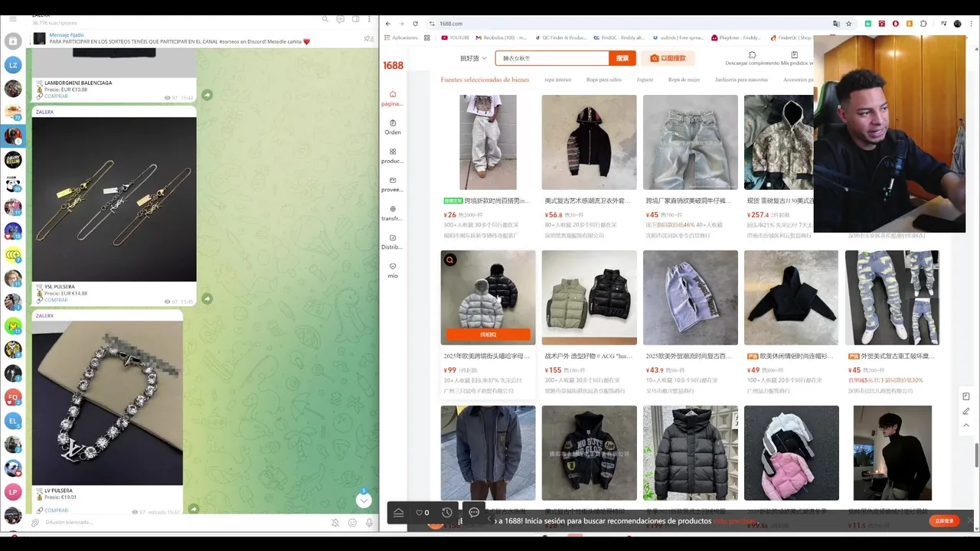
Task: Open the orange FO chat avatar
Action: pos(12,397)
